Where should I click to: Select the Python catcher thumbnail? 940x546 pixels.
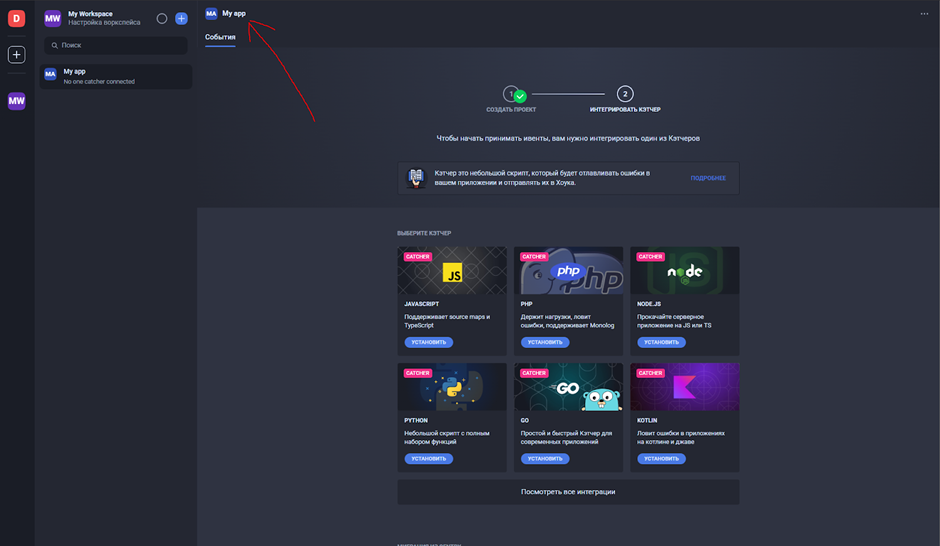pyautogui.click(x=452, y=387)
